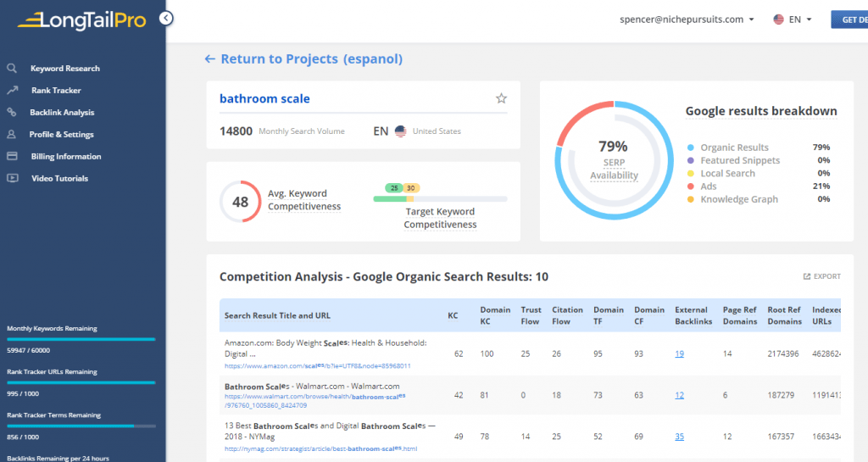Open Rank Tracker in the sidebar

[x=56, y=90]
